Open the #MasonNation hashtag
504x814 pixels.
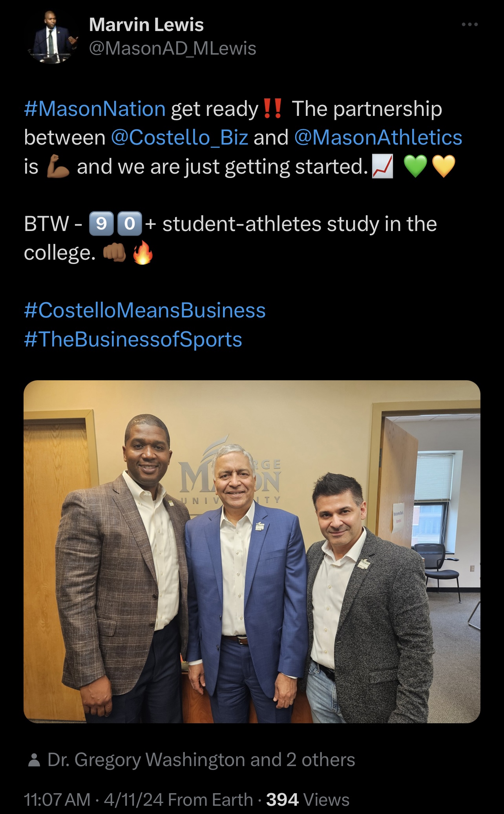(x=95, y=109)
